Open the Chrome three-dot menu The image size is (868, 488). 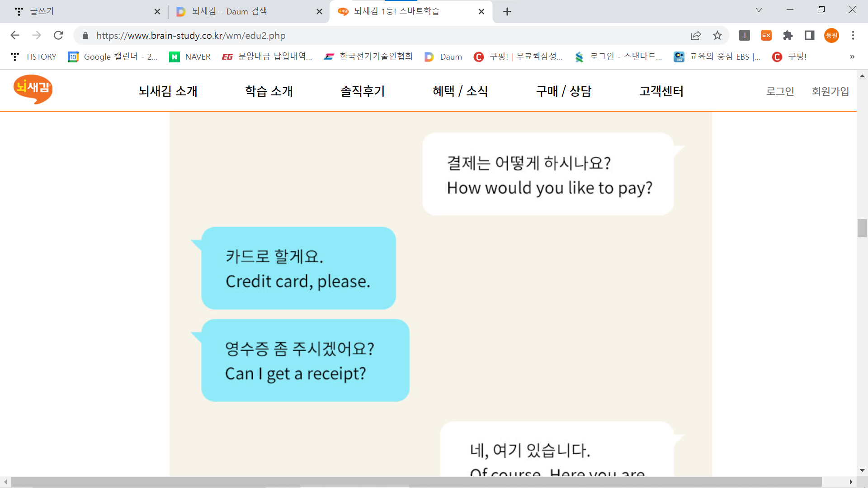tap(853, 35)
